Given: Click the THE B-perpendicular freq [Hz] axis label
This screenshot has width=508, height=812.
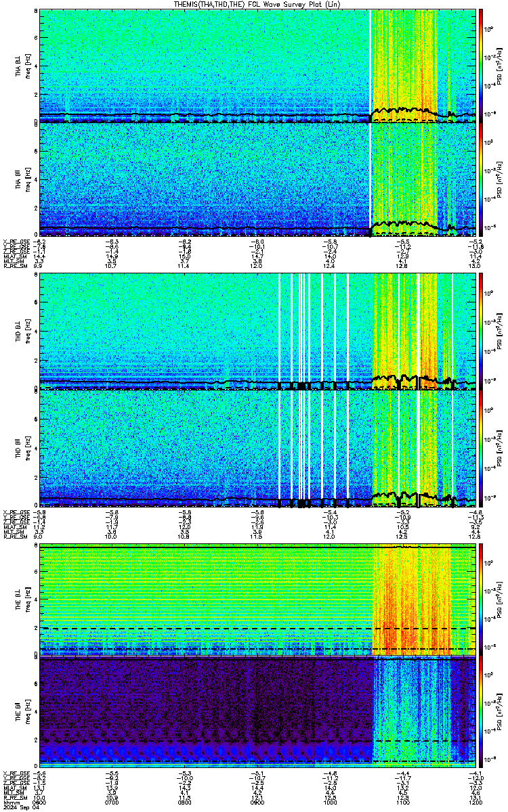Looking at the screenshot, I should point(28,600).
